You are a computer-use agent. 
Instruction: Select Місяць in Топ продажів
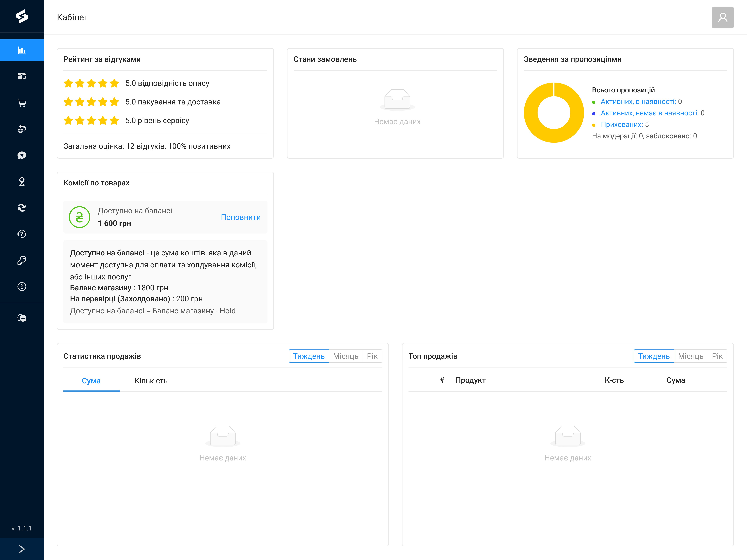click(x=690, y=356)
